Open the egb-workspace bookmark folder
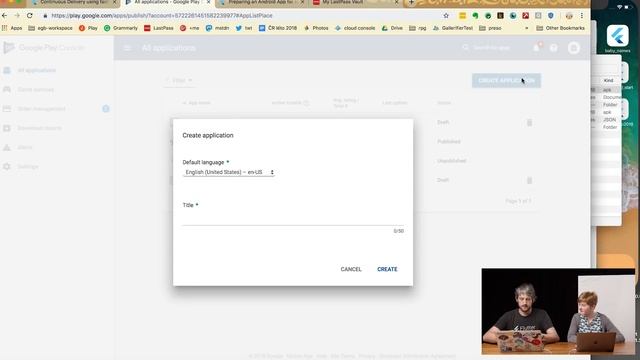The width and height of the screenshot is (640, 360). point(50,28)
